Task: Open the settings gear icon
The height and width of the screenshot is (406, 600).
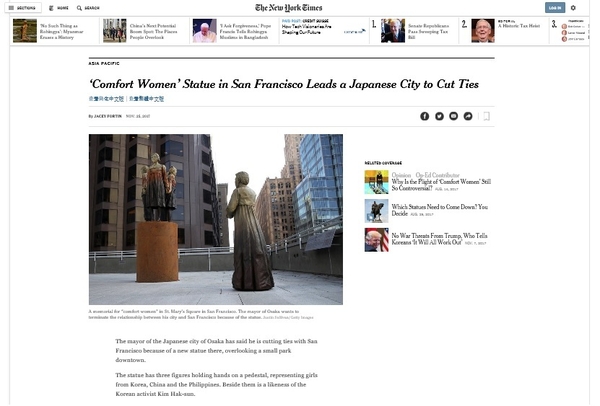Action: [573, 8]
